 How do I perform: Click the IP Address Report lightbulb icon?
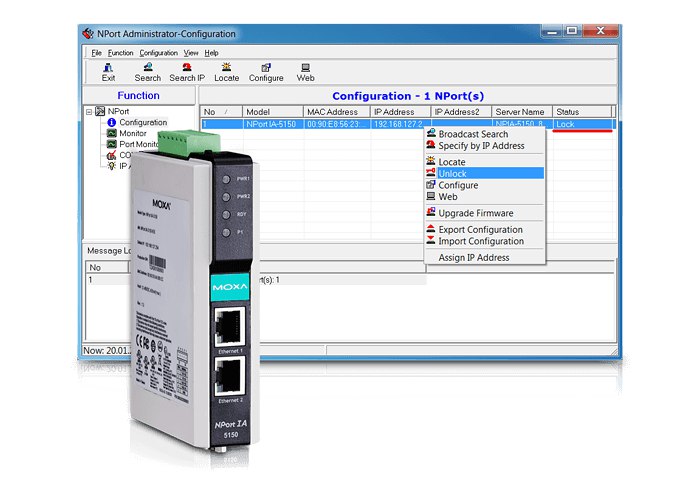[112, 166]
